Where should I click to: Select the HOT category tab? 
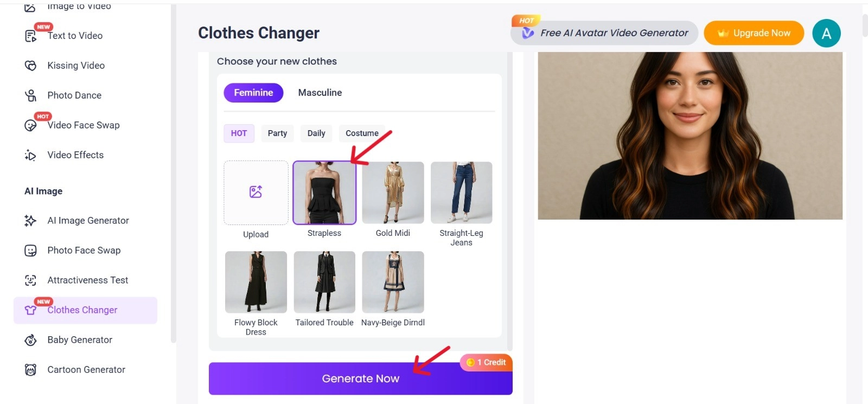point(239,133)
